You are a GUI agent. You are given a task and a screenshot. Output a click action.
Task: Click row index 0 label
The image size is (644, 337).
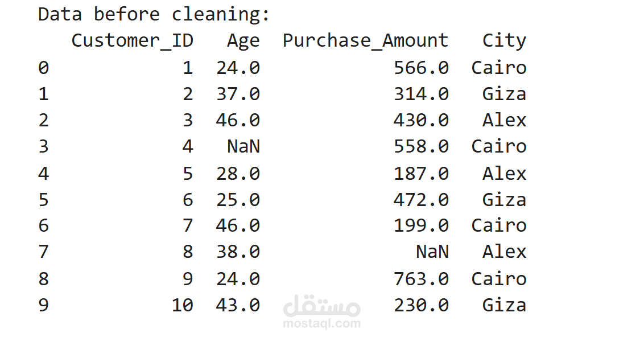tap(44, 68)
